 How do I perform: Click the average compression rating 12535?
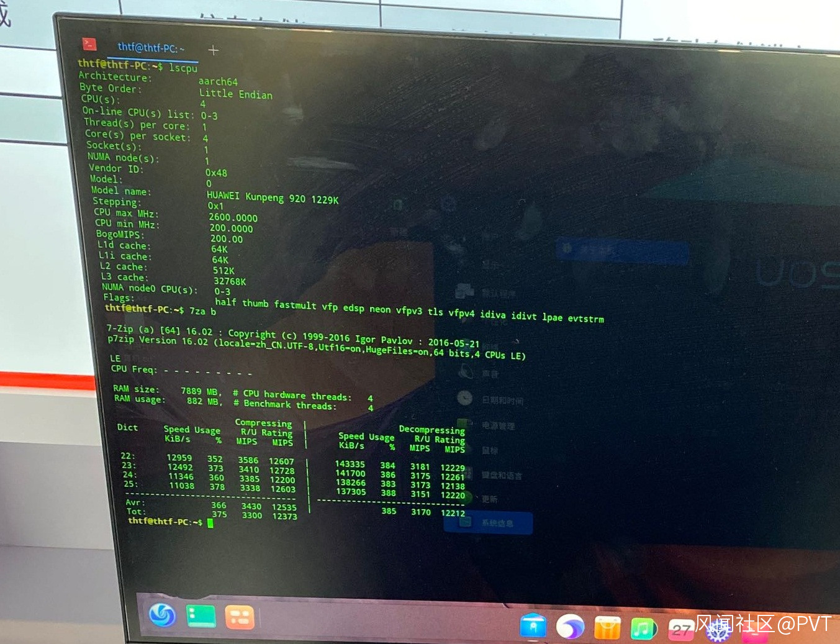click(x=284, y=507)
